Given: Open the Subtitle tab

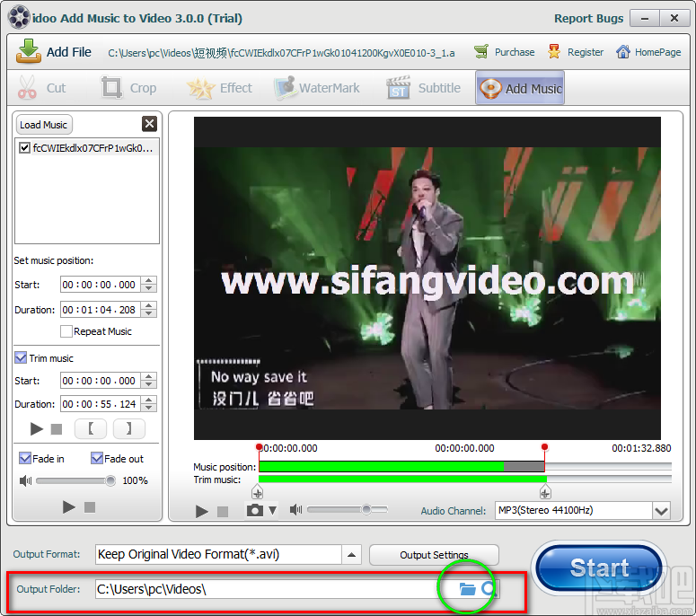Looking at the screenshot, I should (x=423, y=87).
